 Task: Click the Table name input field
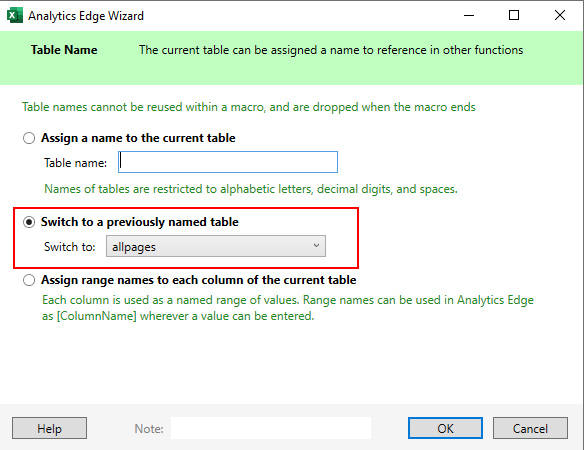tap(228, 162)
